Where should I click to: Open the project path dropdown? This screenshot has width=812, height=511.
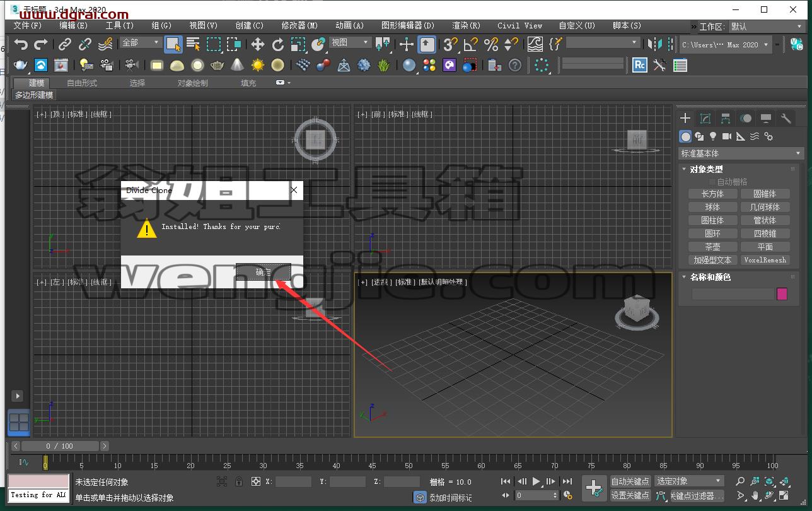click(726, 45)
